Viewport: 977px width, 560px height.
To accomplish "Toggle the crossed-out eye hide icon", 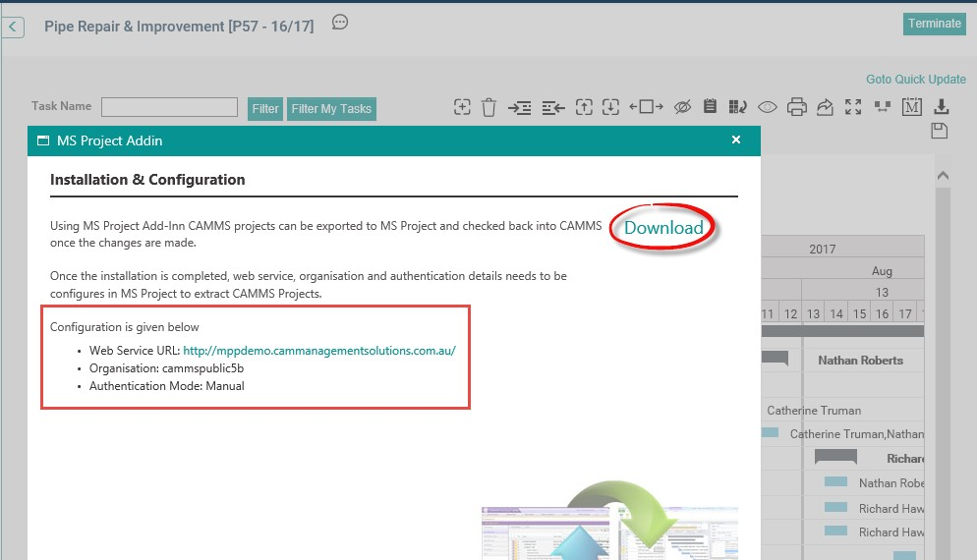I will 682,107.
